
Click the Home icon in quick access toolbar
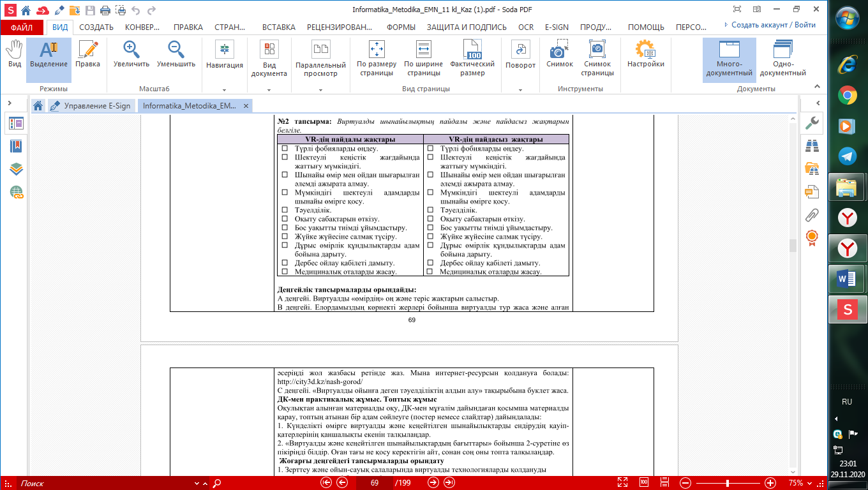pyautogui.click(x=26, y=10)
